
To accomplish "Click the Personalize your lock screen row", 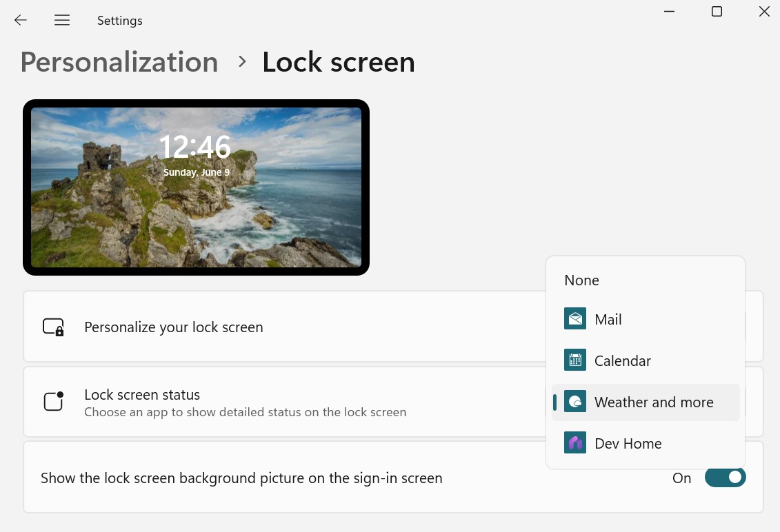I will coord(276,326).
